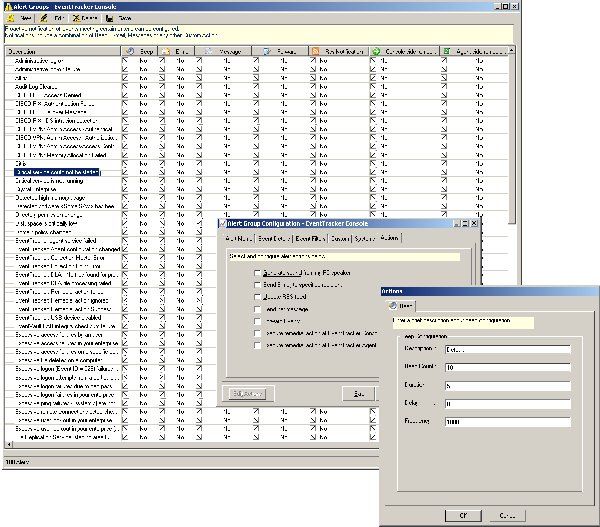Click the Console side remedial header icon
Viewport: 600px width, 527px height.
[376, 51]
